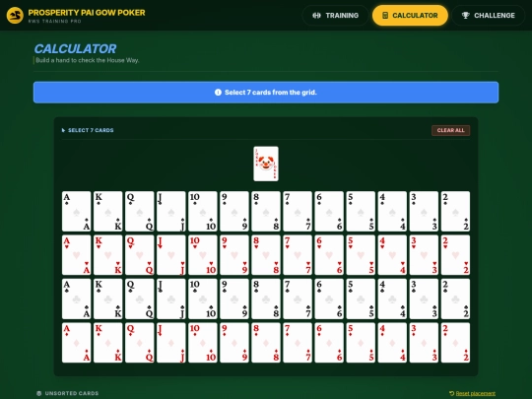The image size is (532, 399).
Task: Choose the 10 of Hearts card
Action: [x=203, y=255]
